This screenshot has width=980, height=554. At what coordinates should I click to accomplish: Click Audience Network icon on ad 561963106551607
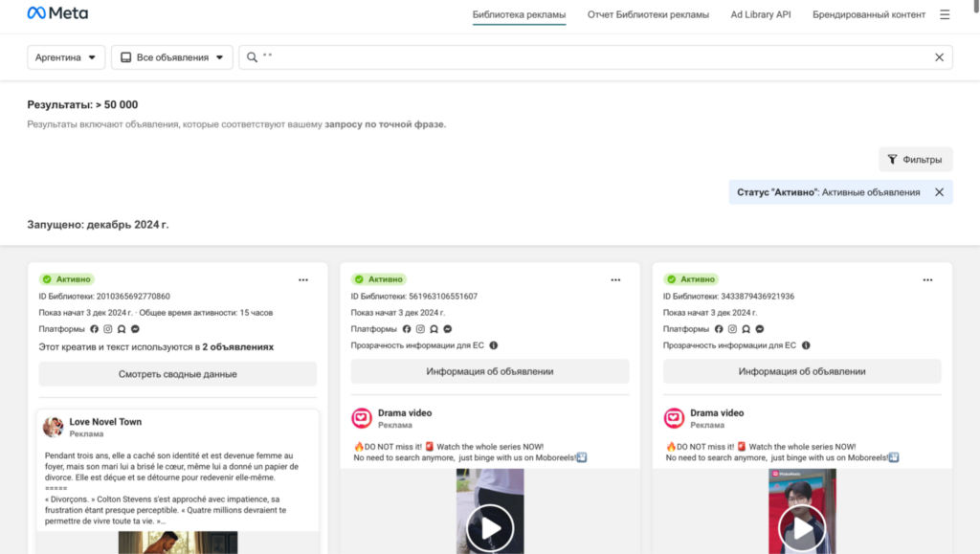(x=434, y=329)
